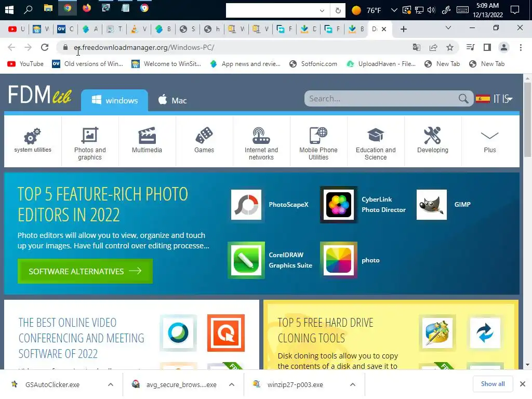Open the GIMP app icon
The width and height of the screenshot is (532, 399).
click(x=432, y=205)
